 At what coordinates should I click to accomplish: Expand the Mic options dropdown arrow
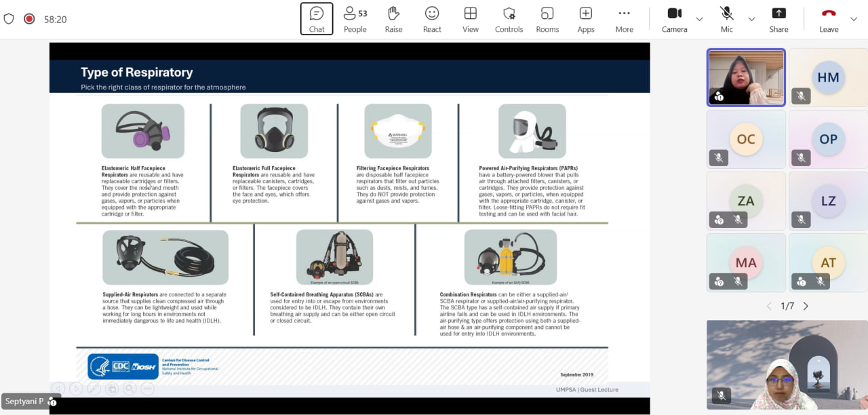[x=751, y=19]
